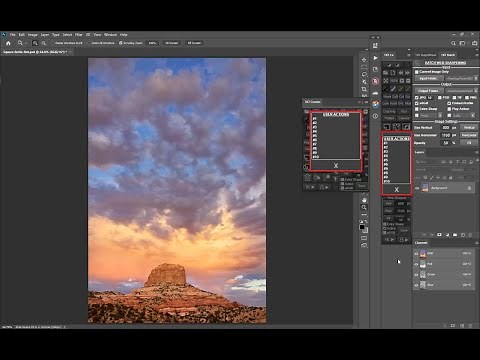Switch to the TK7 Rapid Mask tab
Screen dimensions: 480x360
(x=426, y=55)
